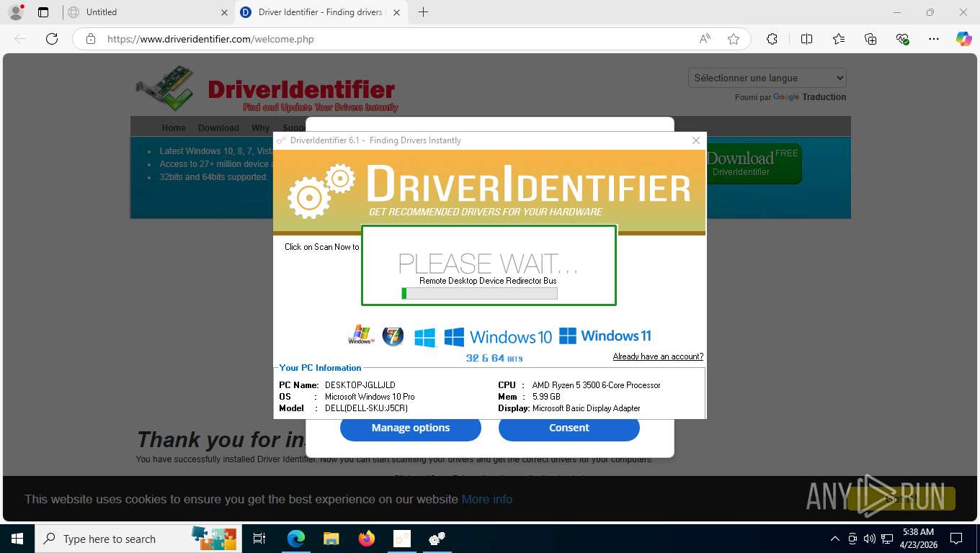
Task: Open File Explorer from taskbar
Action: (x=331, y=539)
